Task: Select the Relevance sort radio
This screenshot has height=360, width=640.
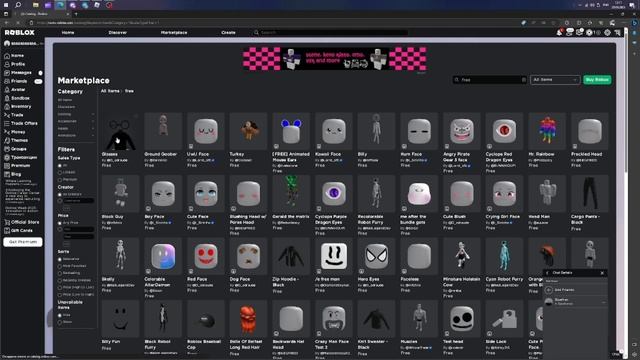Action: tap(60, 259)
